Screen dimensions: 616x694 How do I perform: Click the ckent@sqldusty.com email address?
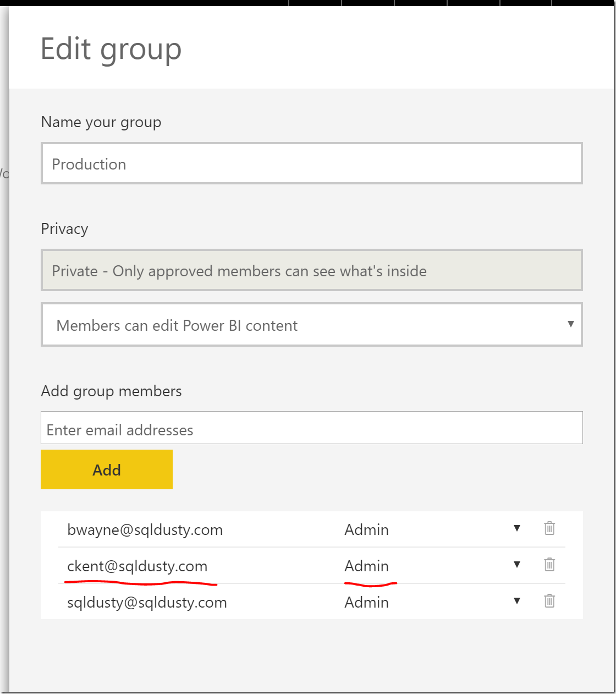click(x=137, y=566)
